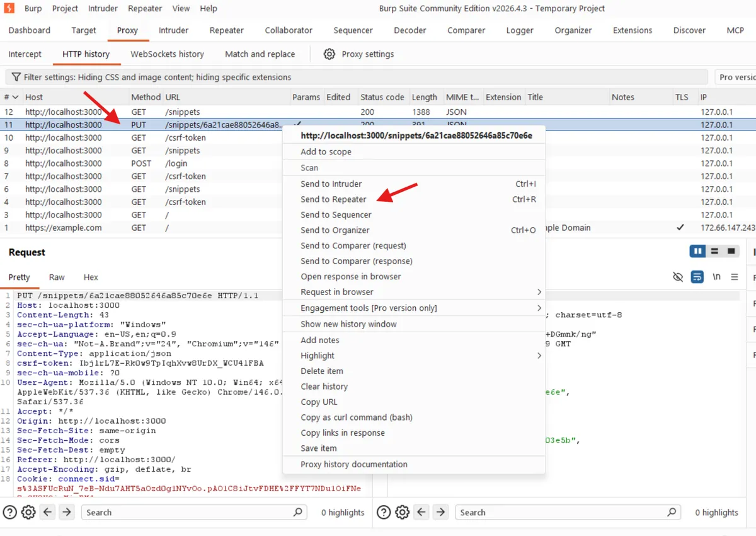Sort the history table by the # column

11,97
